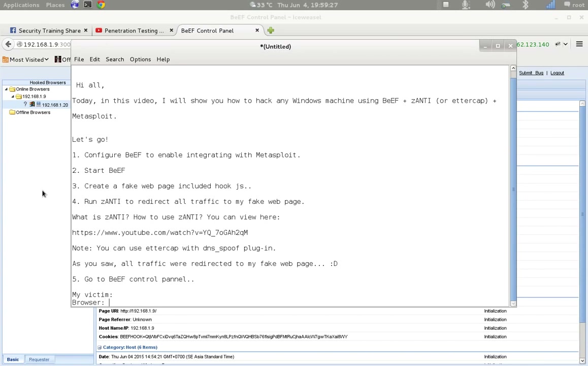Close the Security Training Share tab

coord(85,30)
